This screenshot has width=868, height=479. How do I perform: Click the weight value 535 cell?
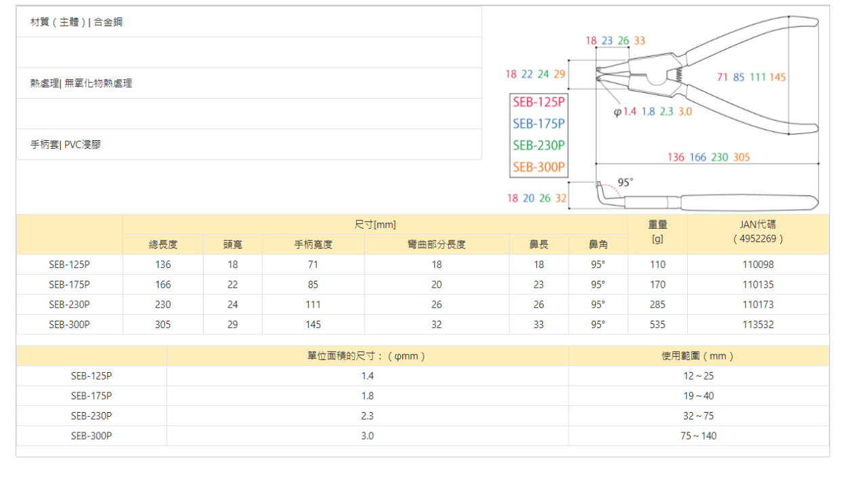pos(657,325)
